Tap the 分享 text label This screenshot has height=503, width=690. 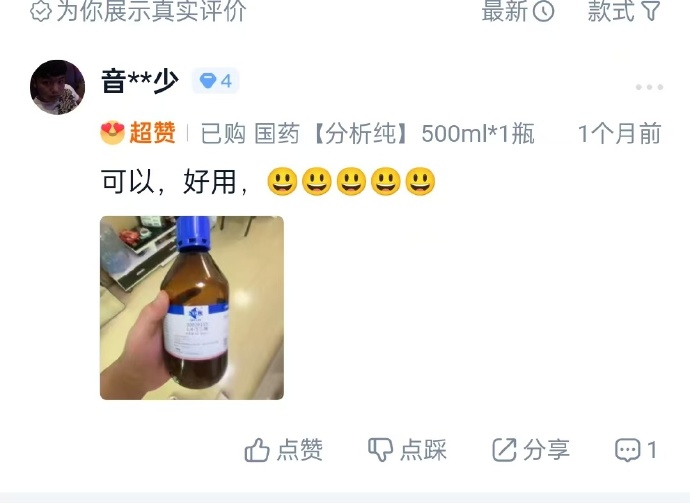pyautogui.click(x=547, y=450)
